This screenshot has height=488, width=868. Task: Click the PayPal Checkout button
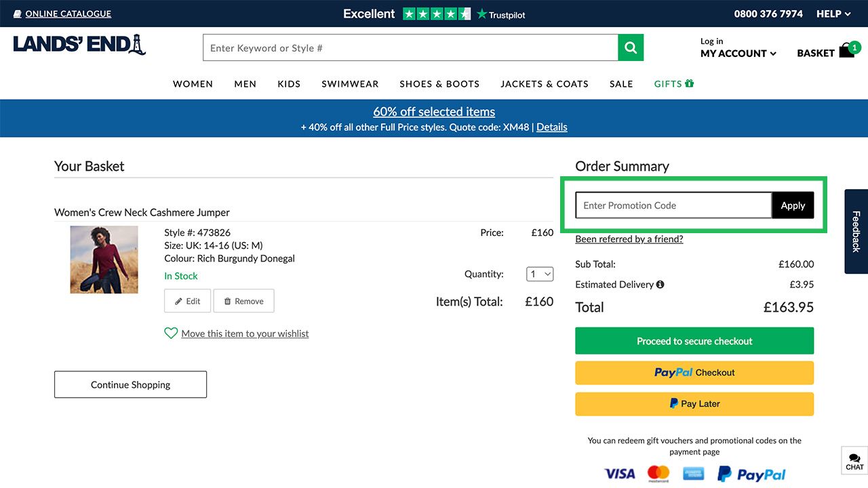pyautogui.click(x=694, y=373)
